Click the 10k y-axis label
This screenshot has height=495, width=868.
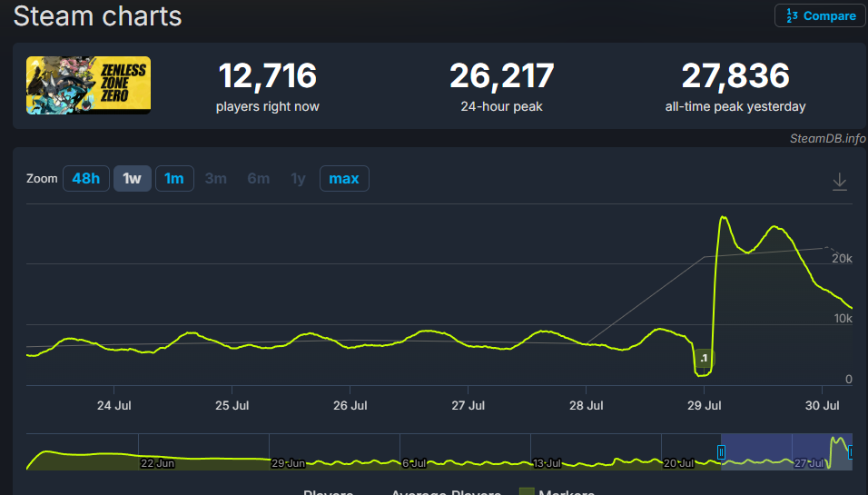coord(843,319)
